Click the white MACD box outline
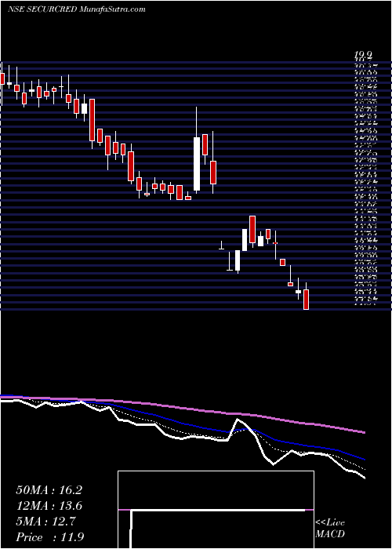The image size is (392, 549). 216,510
